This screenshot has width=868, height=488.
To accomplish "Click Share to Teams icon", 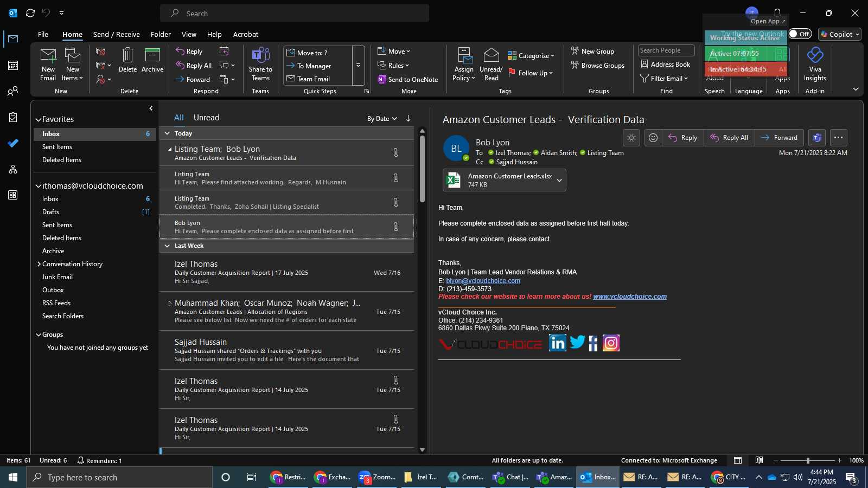I will coord(260,65).
